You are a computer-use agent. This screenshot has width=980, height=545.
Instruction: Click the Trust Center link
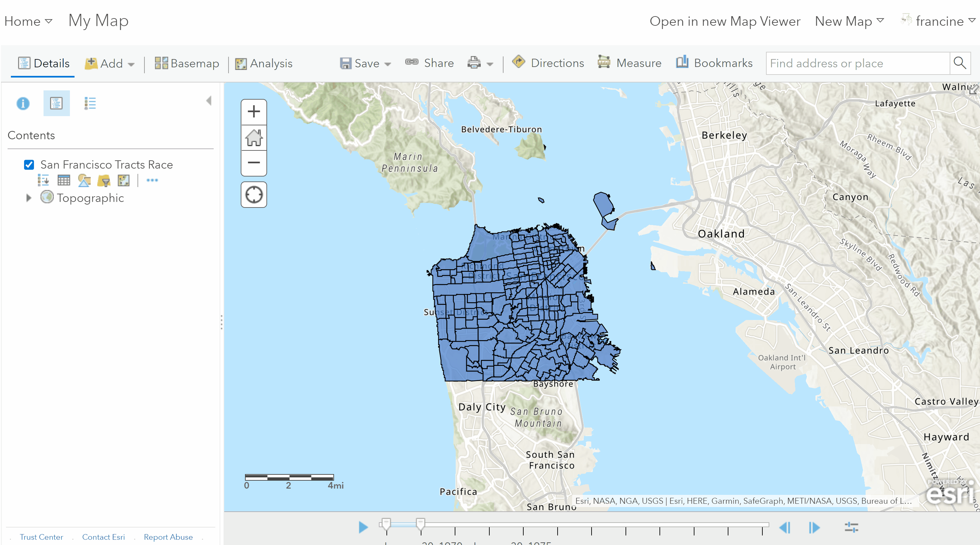(x=41, y=537)
